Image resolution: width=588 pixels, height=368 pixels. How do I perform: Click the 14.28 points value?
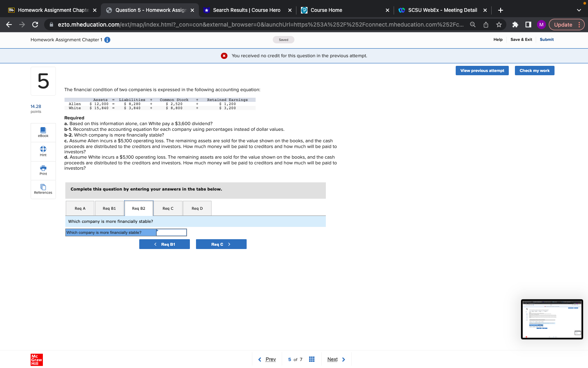click(x=36, y=107)
